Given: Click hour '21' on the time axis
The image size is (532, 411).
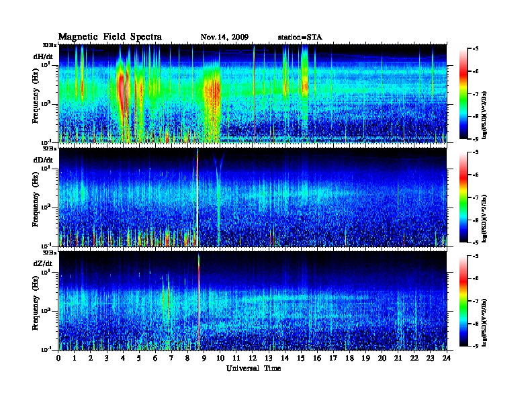Looking at the screenshot, I should coord(398,358).
